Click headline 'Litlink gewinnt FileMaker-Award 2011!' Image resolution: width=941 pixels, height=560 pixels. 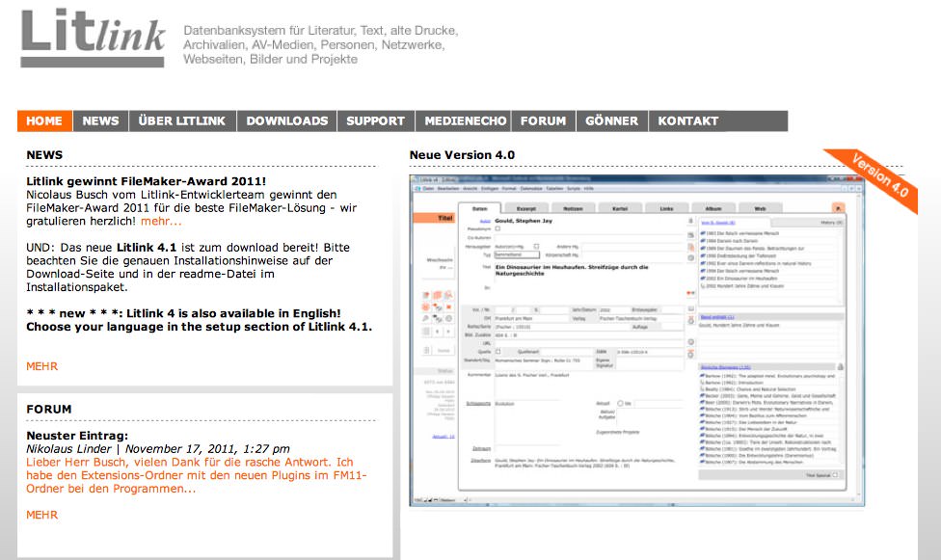coord(146,181)
